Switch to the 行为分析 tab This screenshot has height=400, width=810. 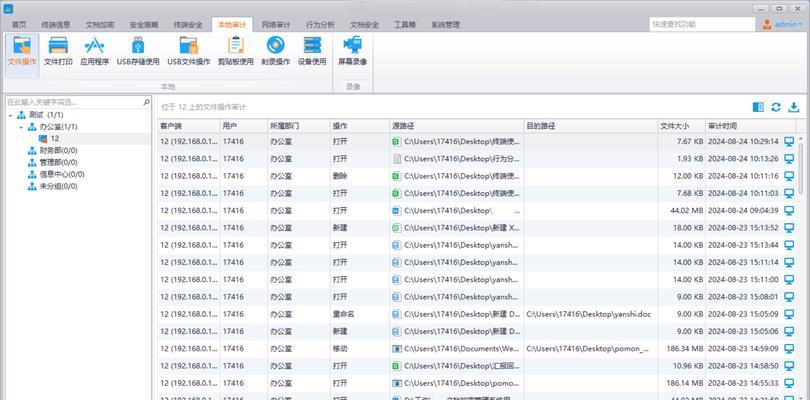coord(320,25)
